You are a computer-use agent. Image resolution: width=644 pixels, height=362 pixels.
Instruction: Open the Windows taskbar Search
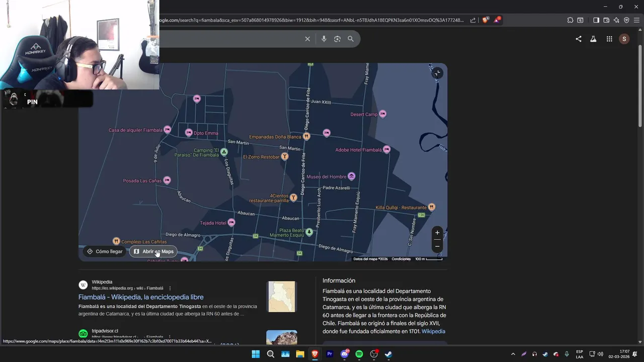(271, 354)
